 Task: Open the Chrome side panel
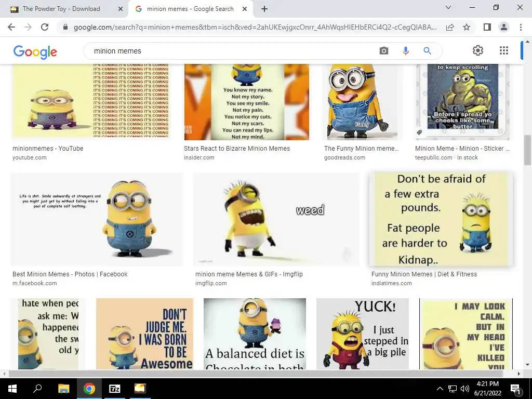click(487, 27)
